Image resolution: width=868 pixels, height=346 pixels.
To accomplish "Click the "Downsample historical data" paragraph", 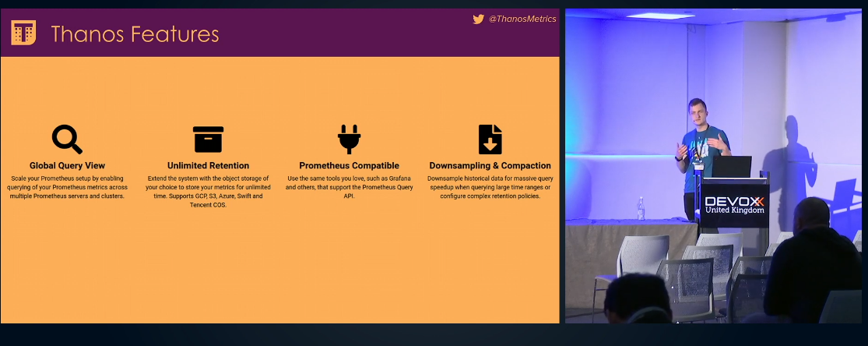I will coord(490,187).
